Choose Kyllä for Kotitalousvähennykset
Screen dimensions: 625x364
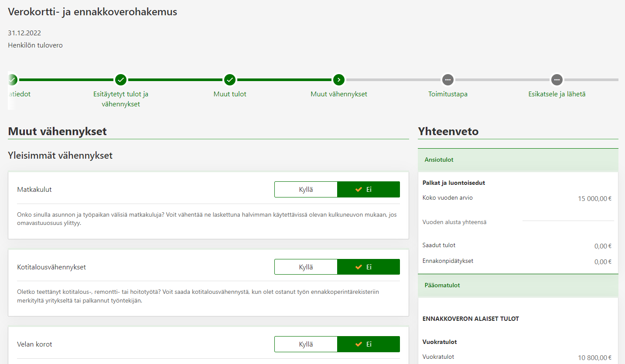click(306, 267)
